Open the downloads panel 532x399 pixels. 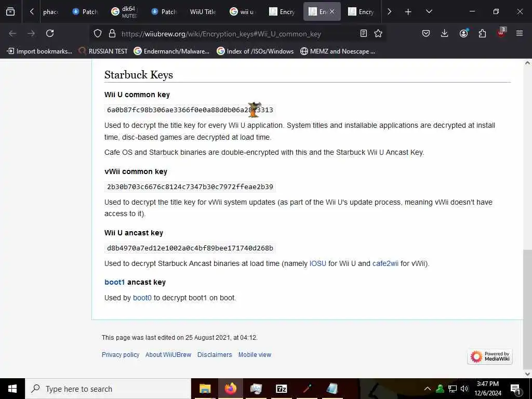pyautogui.click(x=445, y=33)
